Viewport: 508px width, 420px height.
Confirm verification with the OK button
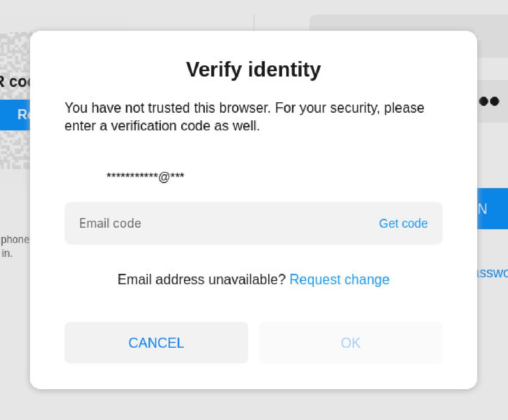[x=350, y=343]
